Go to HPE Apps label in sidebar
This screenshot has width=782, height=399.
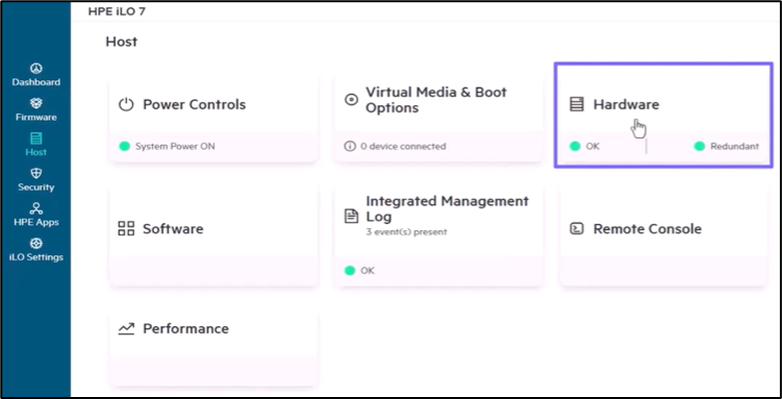pyautogui.click(x=36, y=222)
